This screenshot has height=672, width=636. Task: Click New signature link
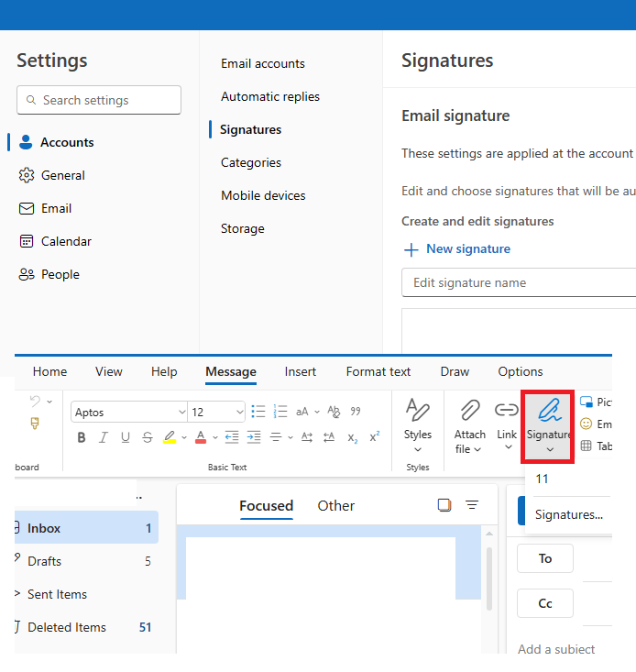[457, 249]
